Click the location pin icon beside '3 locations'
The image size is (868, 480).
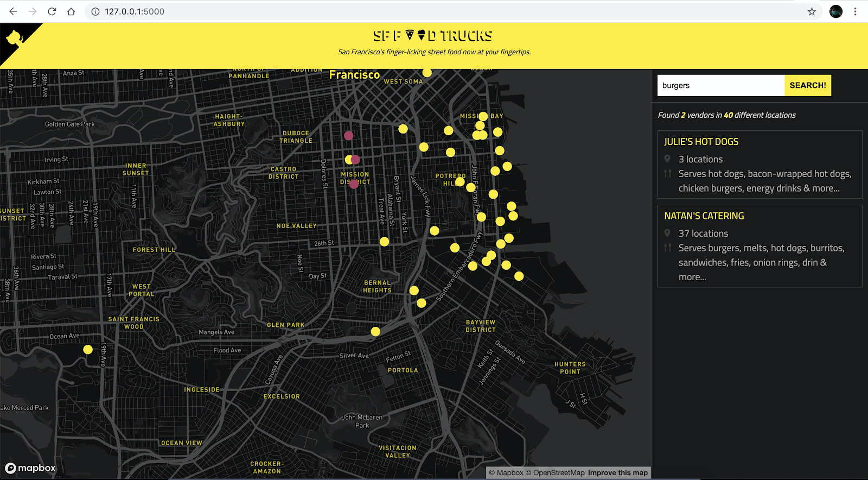click(667, 159)
